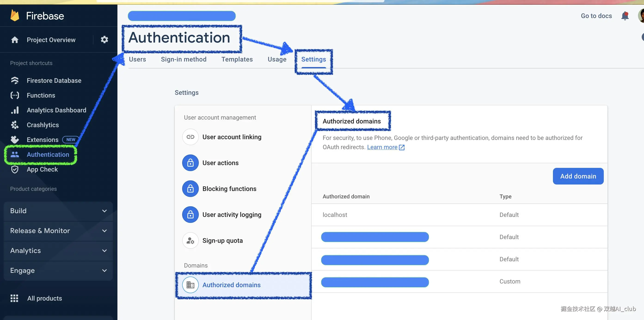
Task: Open Project Overview label
Action: pos(51,40)
